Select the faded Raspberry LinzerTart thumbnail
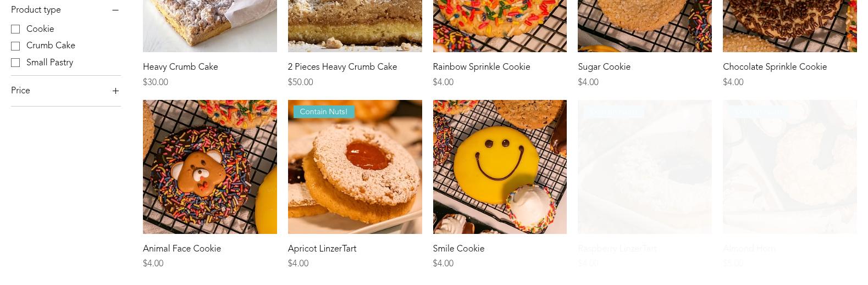This screenshot has height=285, width=868. 645,167
